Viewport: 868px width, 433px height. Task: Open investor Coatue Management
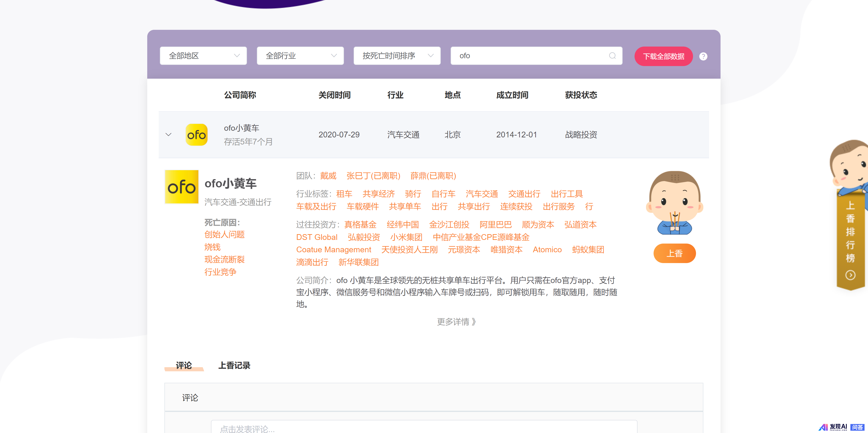(x=334, y=250)
